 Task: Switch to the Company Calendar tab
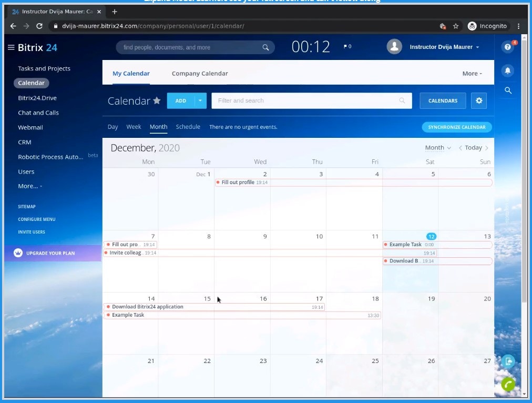pyautogui.click(x=200, y=73)
